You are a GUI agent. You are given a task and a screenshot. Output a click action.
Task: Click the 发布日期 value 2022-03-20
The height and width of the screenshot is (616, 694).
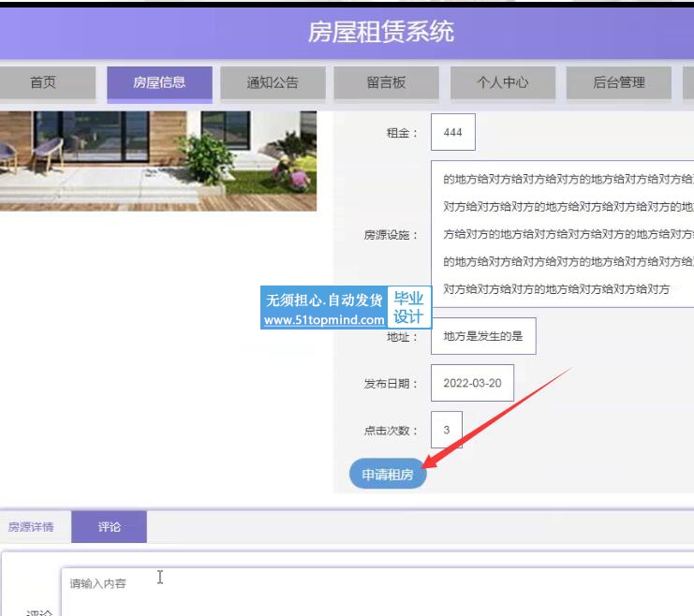pyautogui.click(x=472, y=383)
